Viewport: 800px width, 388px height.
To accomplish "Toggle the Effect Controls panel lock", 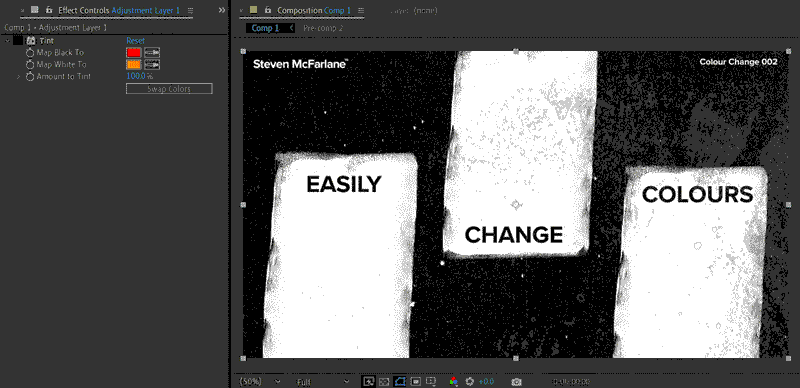I will pos(49,10).
